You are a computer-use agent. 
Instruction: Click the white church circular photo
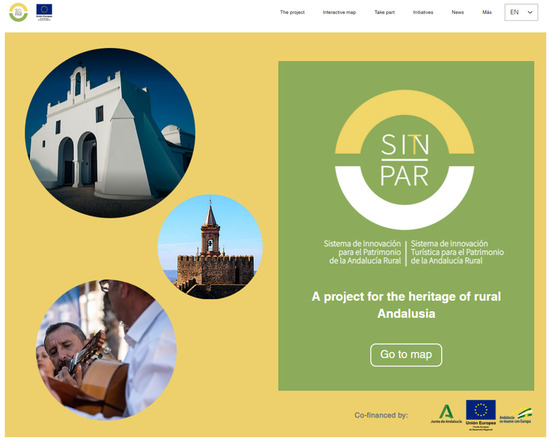110,133
